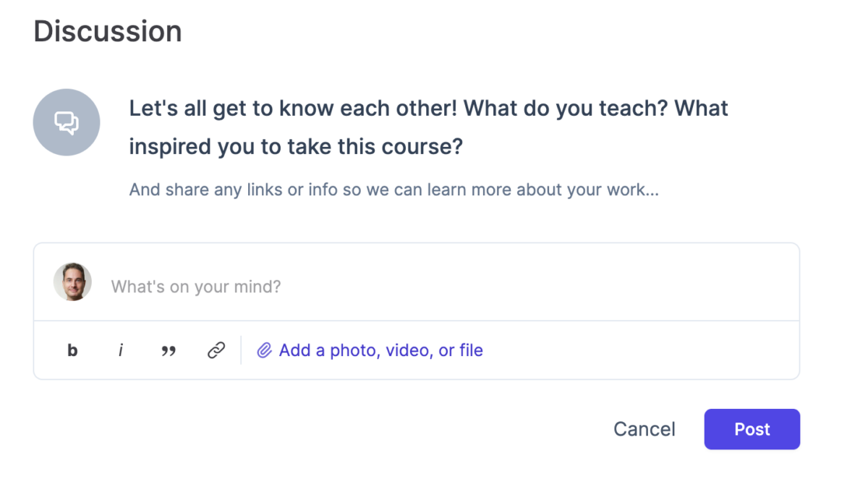868x482 pixels.
Task: Click the vertical divider in formatting toolbar
Action: [241, 351]
